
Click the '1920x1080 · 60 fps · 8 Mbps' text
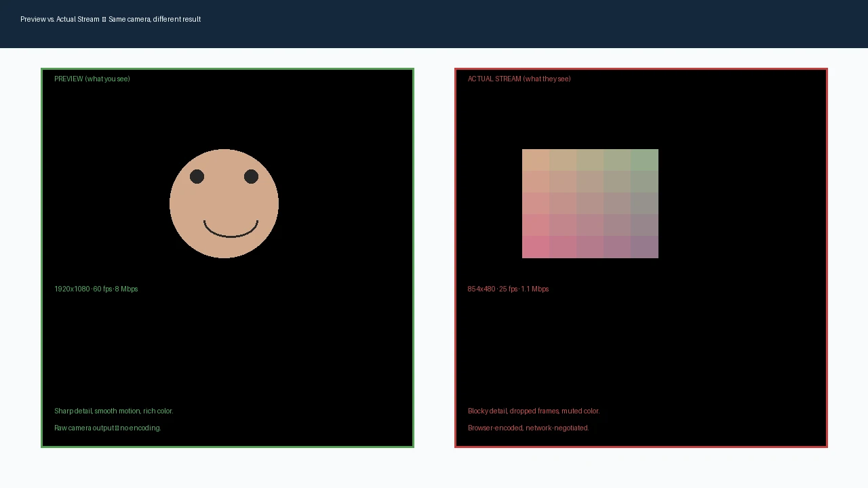96,289
